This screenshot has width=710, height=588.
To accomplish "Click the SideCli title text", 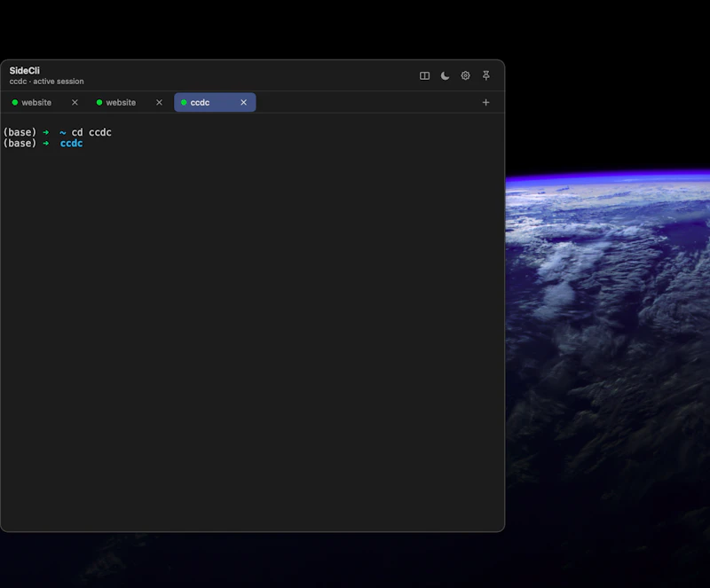I will click(x=25, y=71).
